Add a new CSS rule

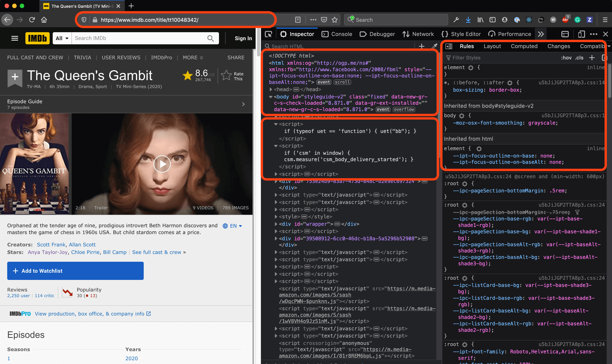click(x=592, y=58)
